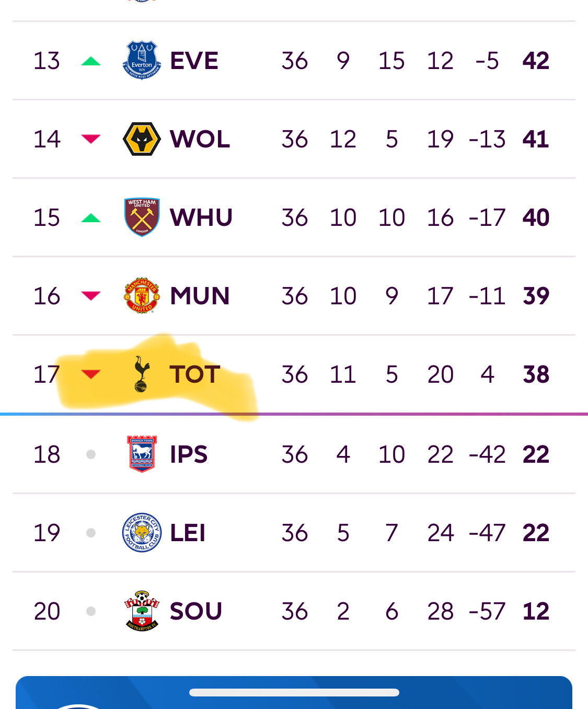Tap Manchester United's red down arrow

tap(91, 295)
